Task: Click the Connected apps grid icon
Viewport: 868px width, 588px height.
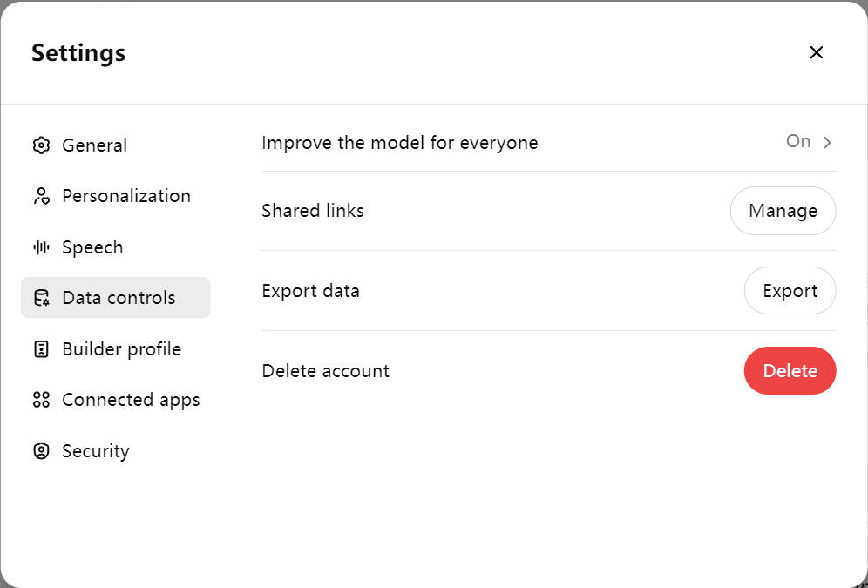Action: (x=41, y=399)
